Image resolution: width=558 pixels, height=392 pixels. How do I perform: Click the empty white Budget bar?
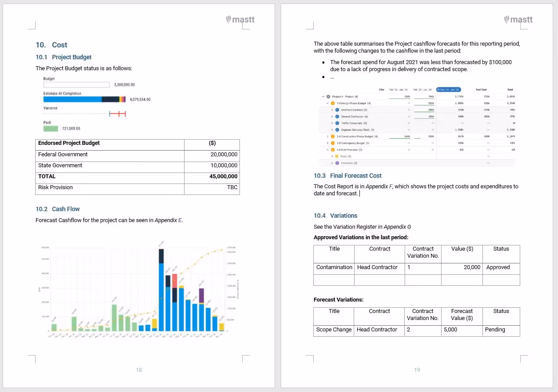coord(76,85)
